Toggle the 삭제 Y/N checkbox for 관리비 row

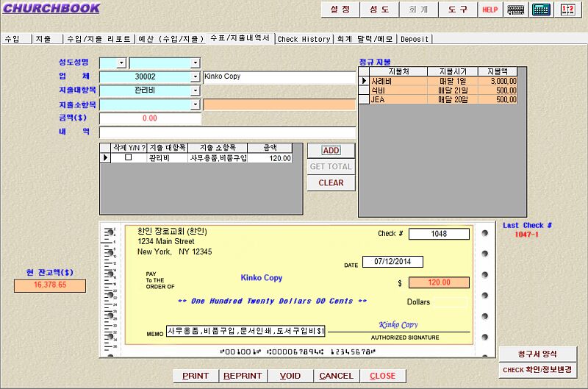128,157
